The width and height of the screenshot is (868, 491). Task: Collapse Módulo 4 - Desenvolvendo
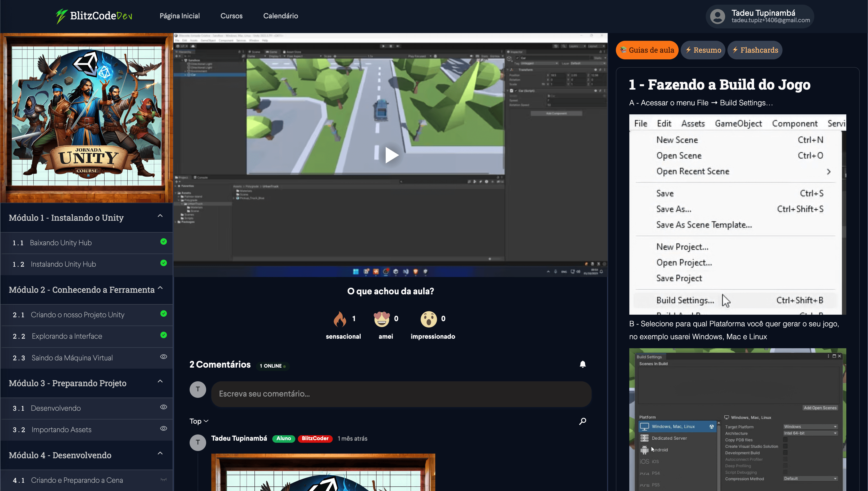[160, 453]
